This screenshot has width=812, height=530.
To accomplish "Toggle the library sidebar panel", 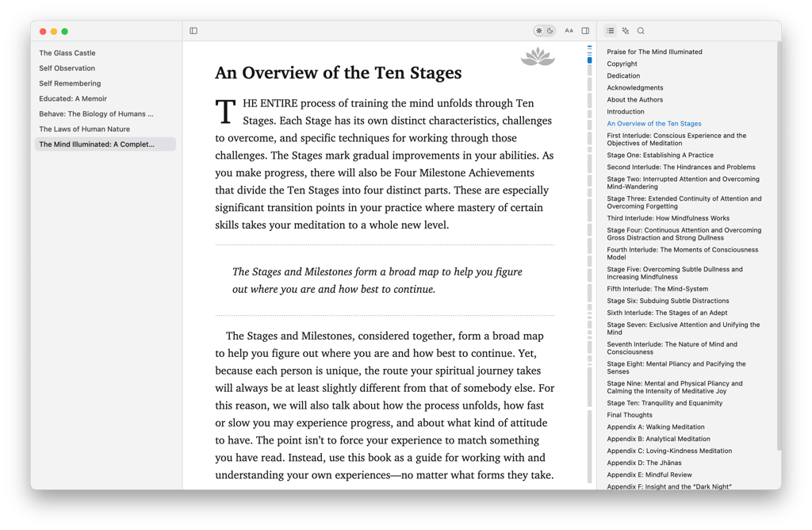I will point(193,30).
